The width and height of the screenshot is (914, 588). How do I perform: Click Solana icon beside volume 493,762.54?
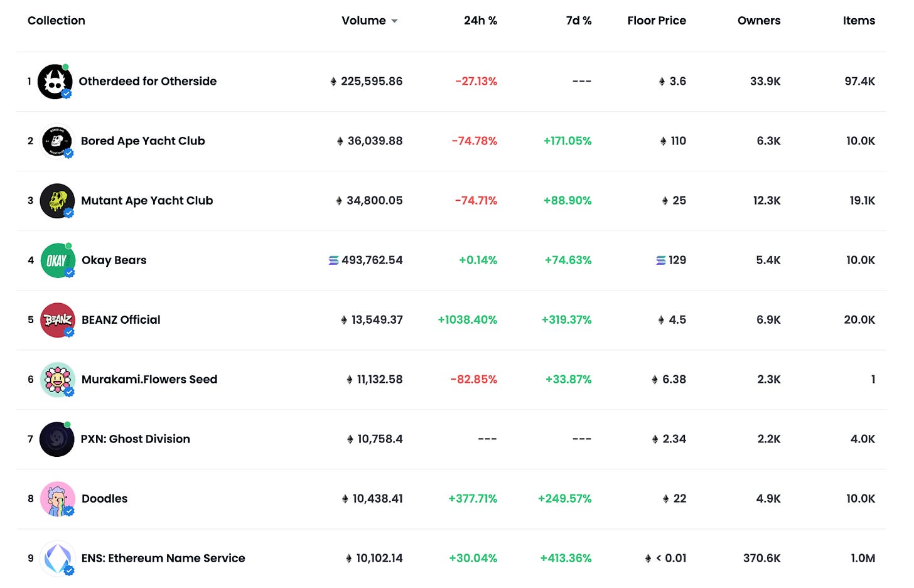point(334,260)
